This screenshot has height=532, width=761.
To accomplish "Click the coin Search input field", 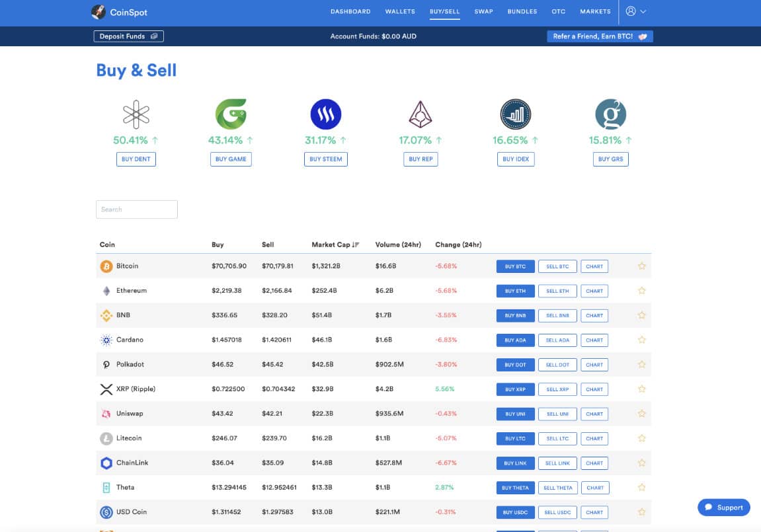I will [136, 209].
